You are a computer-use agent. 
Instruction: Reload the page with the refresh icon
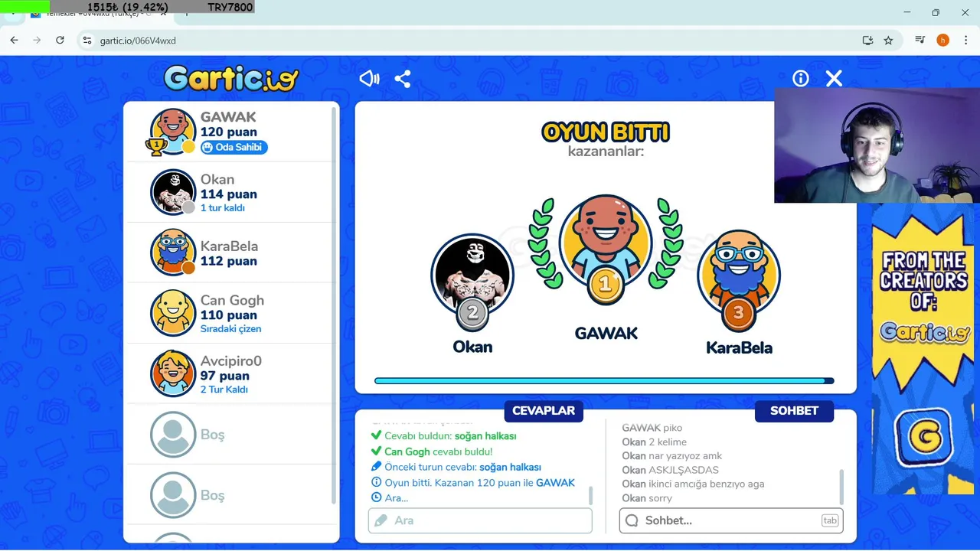(x=60, y=40)
